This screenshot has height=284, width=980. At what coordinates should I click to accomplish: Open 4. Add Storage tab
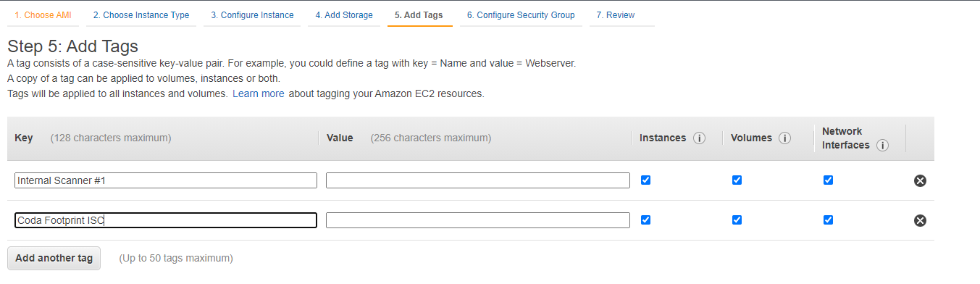(x=344, y=15)
